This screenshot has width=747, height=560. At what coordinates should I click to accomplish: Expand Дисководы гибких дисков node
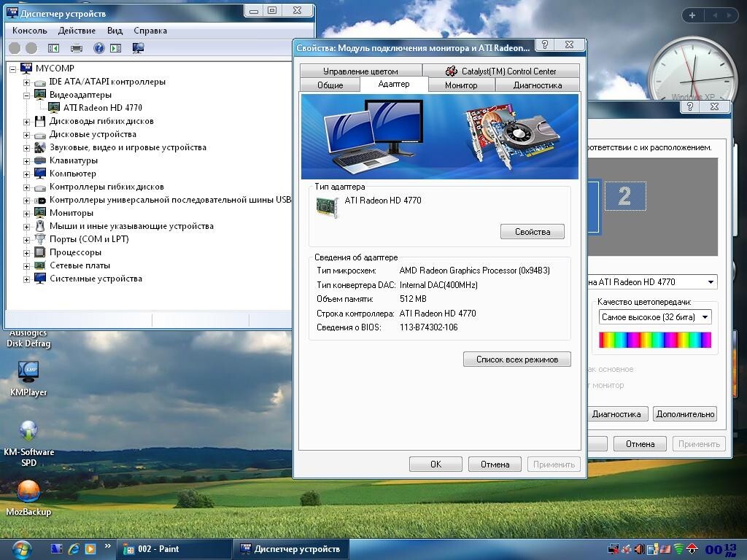click(27, 122)
